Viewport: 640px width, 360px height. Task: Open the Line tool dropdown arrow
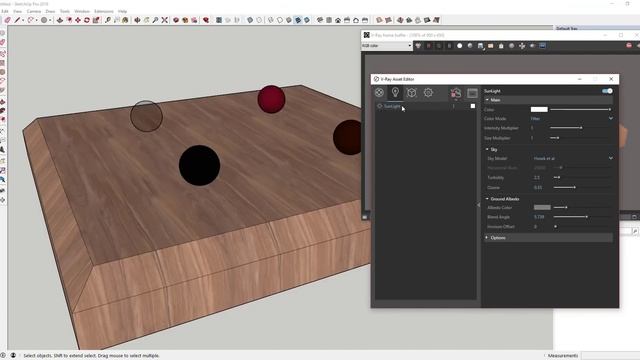[22, 20]
